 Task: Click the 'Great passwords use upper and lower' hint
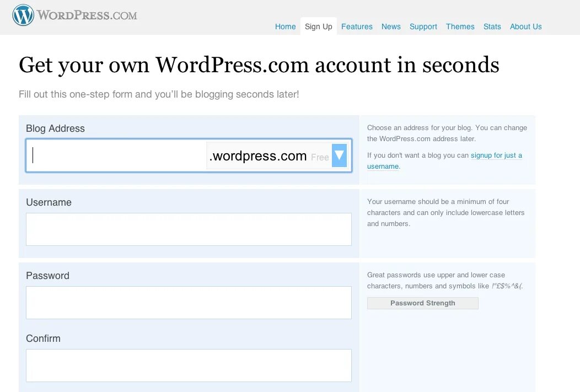coord(445,280)
